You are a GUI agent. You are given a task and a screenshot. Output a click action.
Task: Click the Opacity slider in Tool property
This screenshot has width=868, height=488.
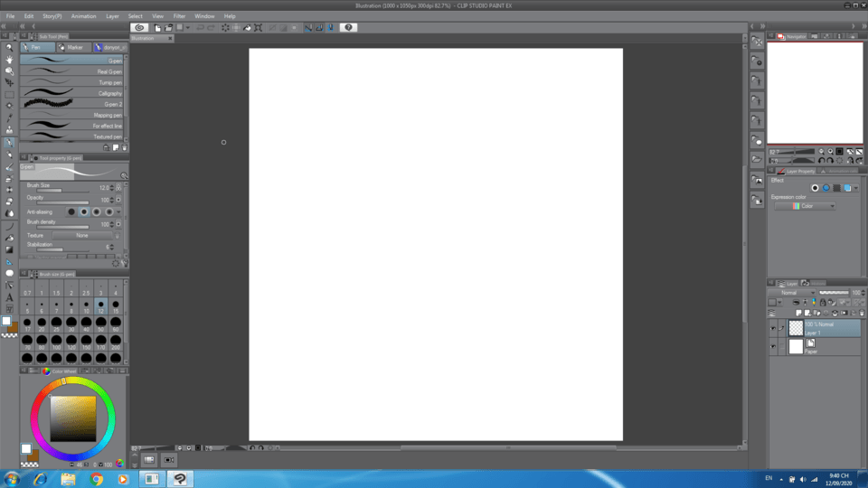[x=62, y=203]
